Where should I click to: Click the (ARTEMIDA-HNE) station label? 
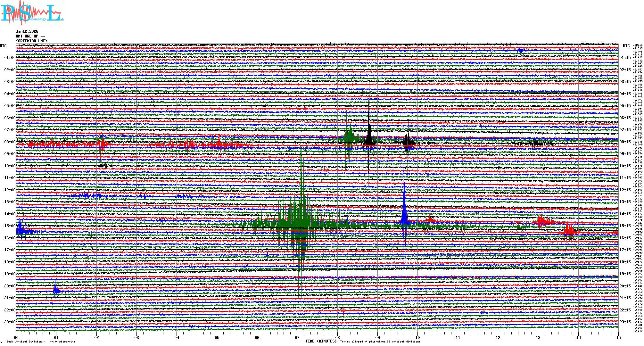(32, 41)
